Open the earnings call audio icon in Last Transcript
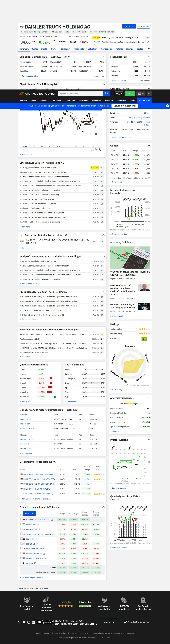Viewport: 170px width, 644px height. pyautogui.click(x=102, y=241)
